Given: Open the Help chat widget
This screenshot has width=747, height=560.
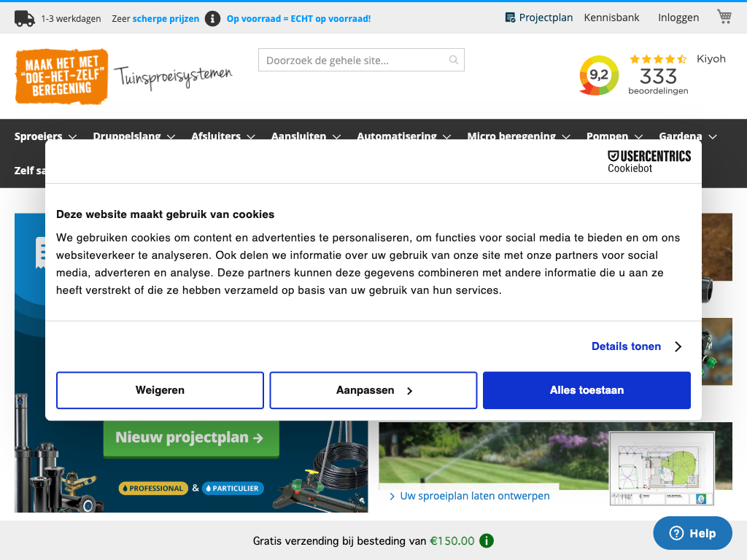Looking at the screenshot, I should point(692,533).
